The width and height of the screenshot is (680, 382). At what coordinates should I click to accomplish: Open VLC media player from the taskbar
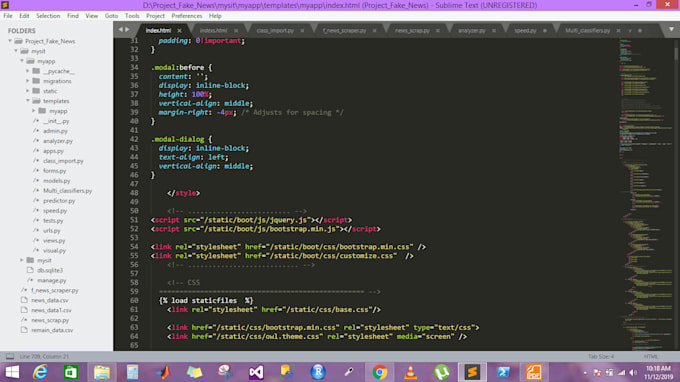(410, 372)
